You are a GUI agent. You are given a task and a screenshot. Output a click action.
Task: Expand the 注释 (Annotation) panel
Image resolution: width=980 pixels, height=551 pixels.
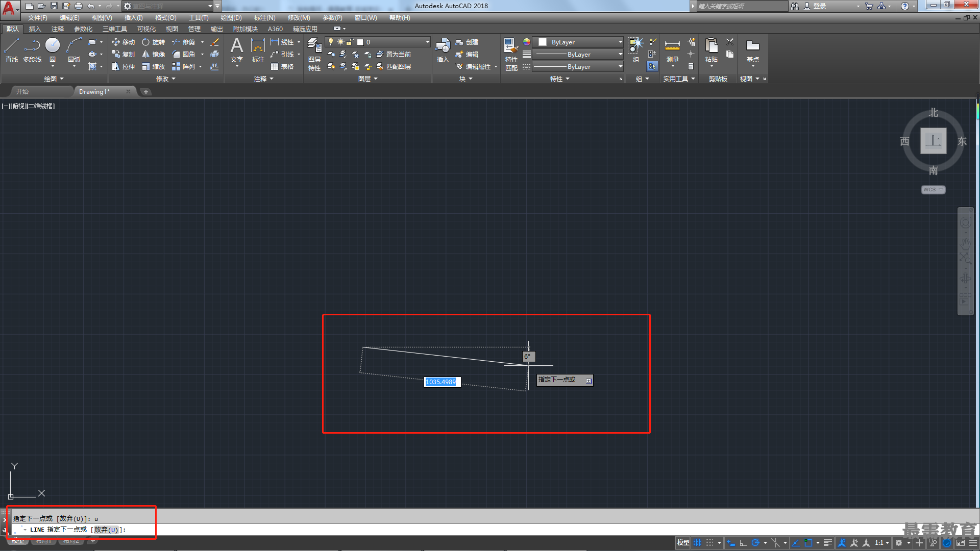264,79
